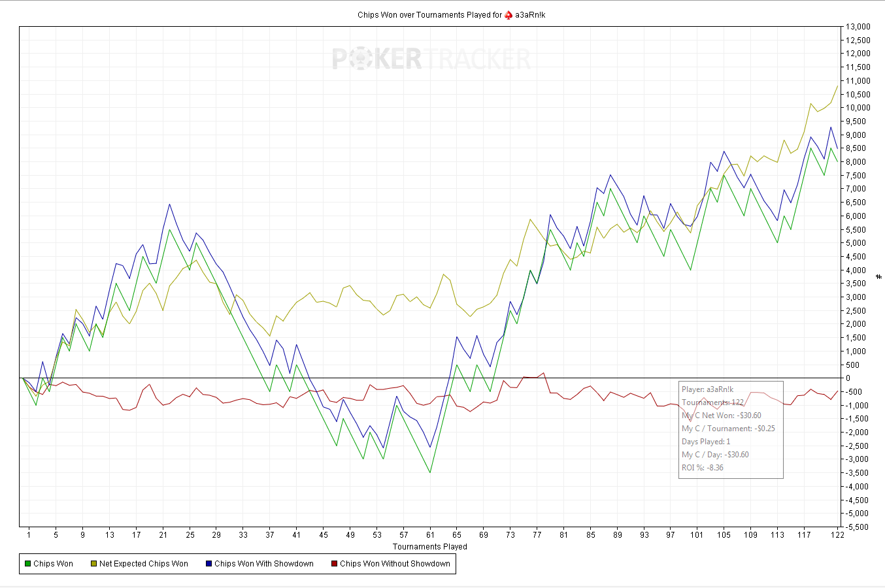
Task: Click the olive Net Expected Chips Won swatch
Action: coord(93,564)
